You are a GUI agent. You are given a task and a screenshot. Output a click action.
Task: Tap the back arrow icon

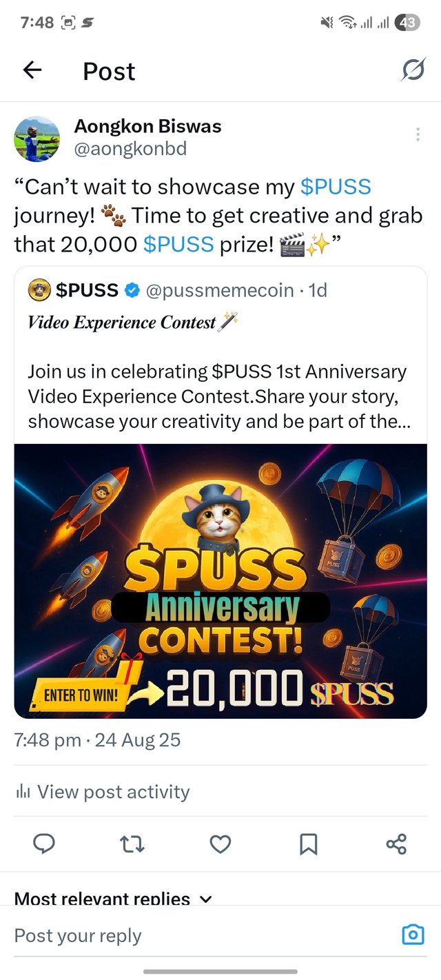coord(32,70)
